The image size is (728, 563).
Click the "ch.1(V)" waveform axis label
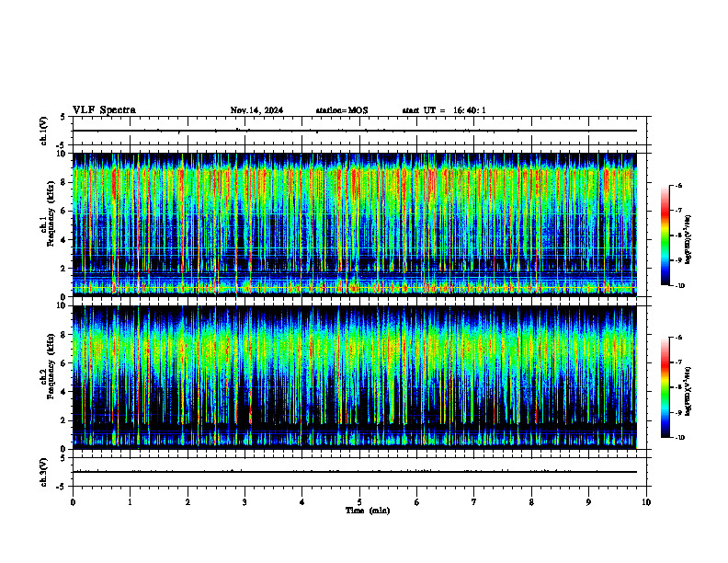tap(44, 131)
